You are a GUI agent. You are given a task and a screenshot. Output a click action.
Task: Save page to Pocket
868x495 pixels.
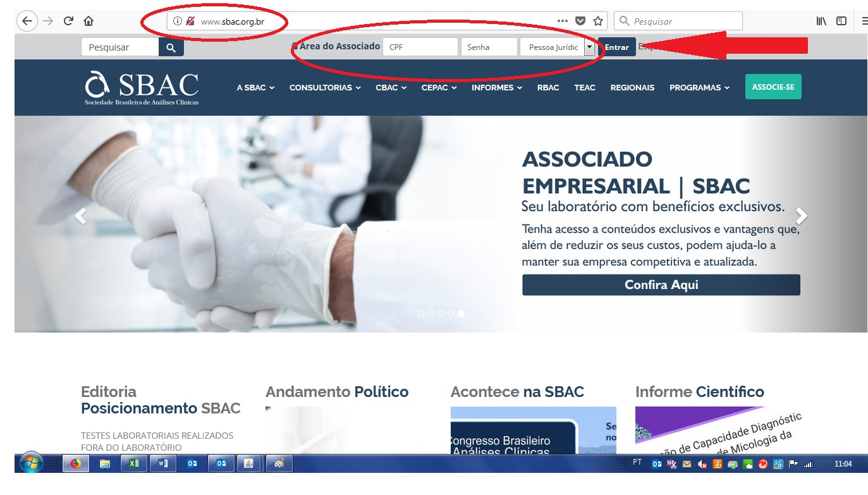point(580,21)
